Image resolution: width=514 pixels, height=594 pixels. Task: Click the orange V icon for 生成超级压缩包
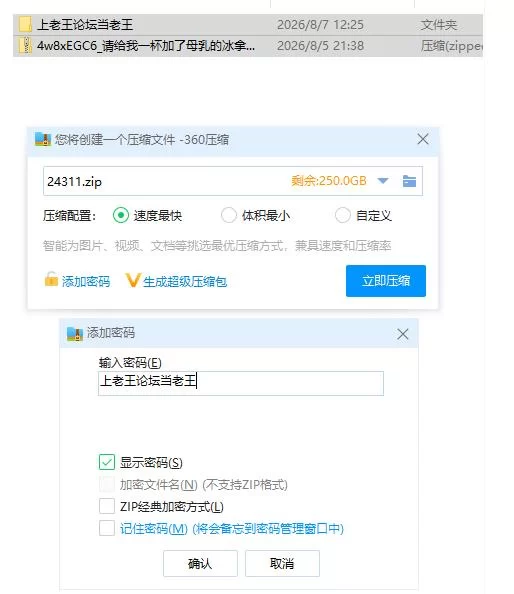133,280
